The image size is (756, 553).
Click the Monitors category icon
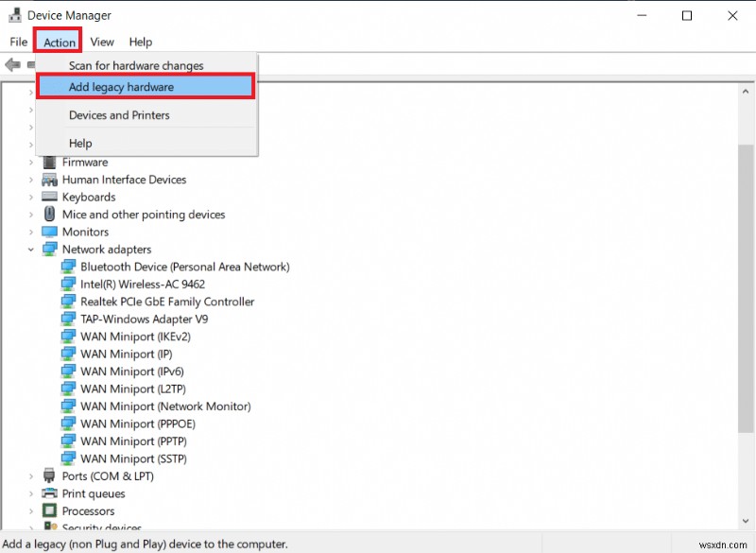click(49, 232)
